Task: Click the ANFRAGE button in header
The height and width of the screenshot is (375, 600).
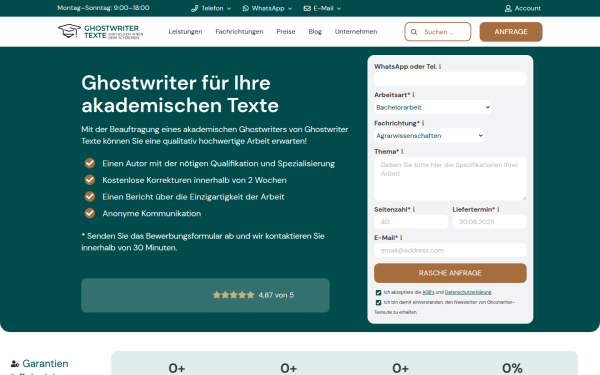Action: (511, 32)
